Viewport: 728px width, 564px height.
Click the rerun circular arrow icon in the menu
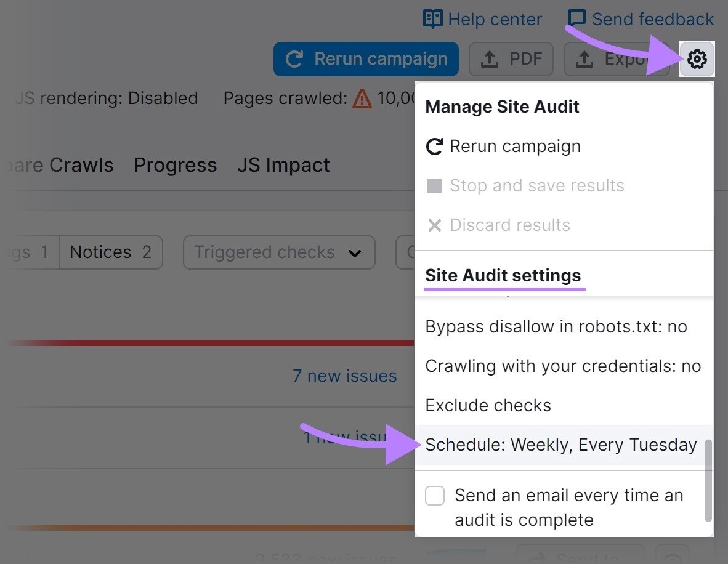[x=435, y=147]
